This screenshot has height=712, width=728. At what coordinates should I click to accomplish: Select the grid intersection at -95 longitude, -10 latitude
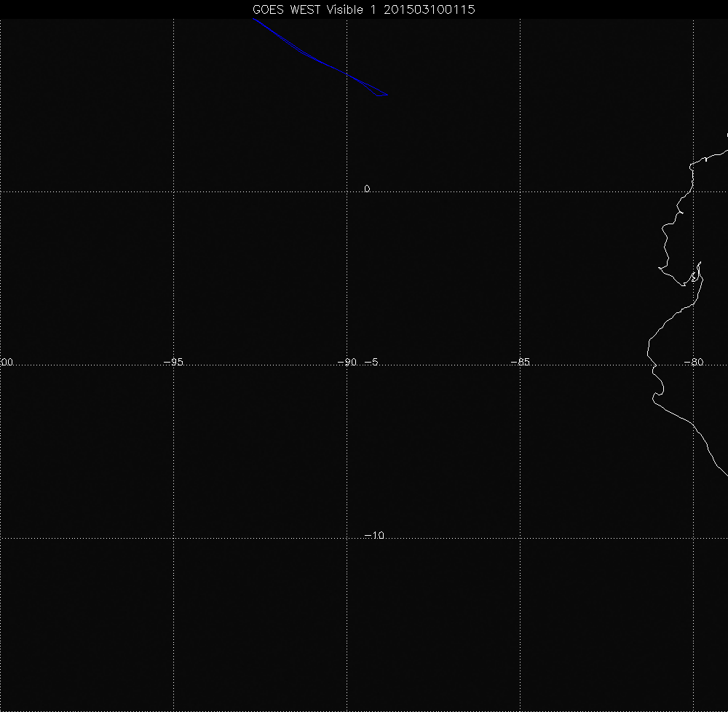click(173, 538)
